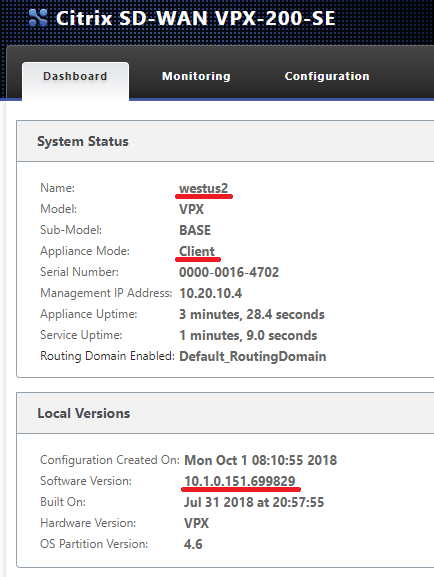Click the OS Partition Version: label

tap(94, 544)
